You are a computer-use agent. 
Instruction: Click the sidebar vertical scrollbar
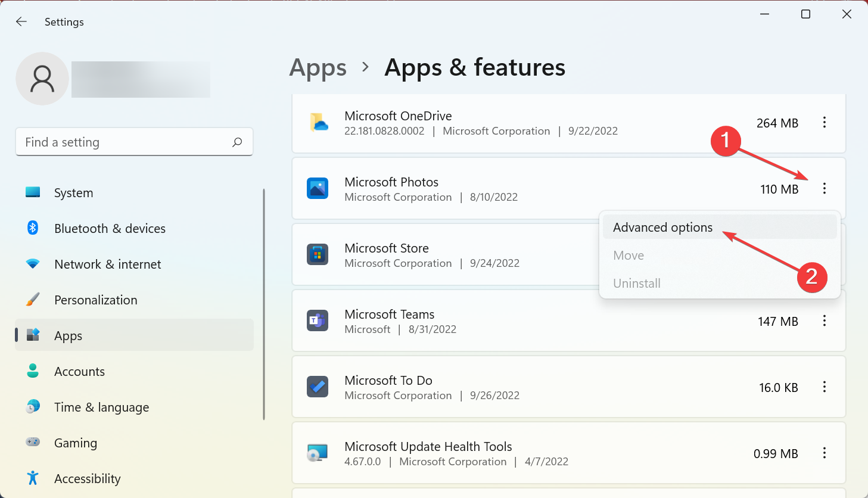pyautogui.click(x=264, y=304)
